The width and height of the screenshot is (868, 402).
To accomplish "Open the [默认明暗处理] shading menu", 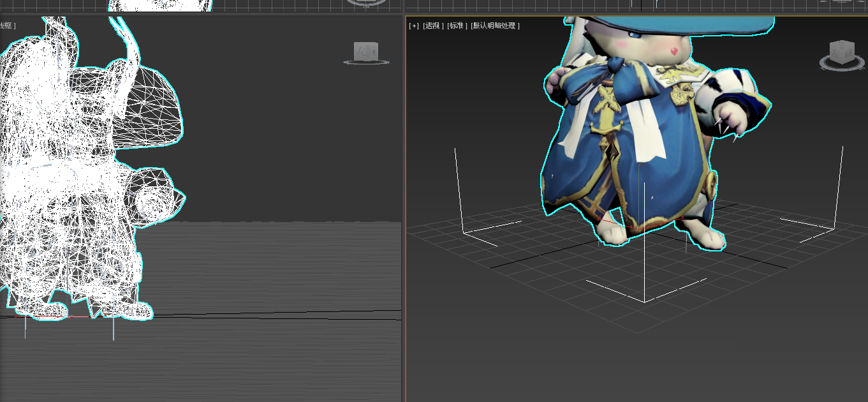I will tap(496, 26).
